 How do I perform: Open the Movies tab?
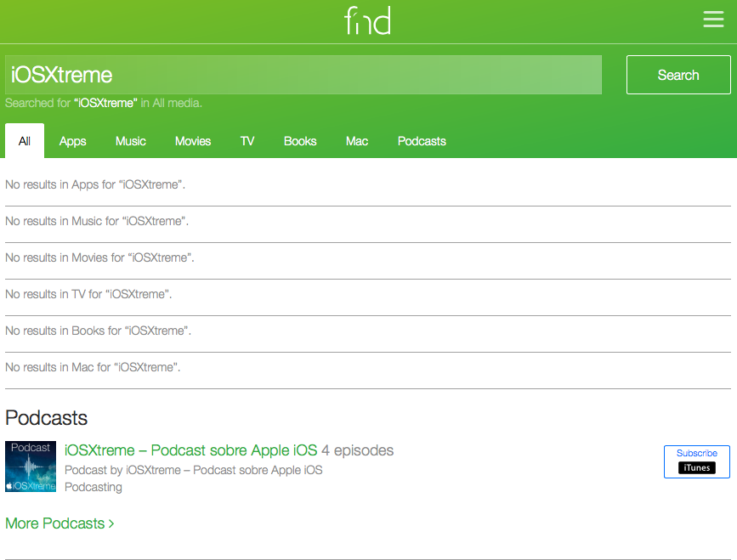pos(193,141)
